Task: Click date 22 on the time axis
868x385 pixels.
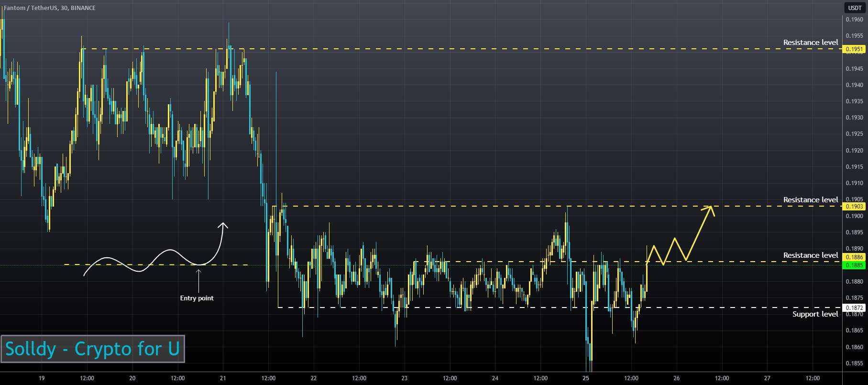Action: (314, 378)
